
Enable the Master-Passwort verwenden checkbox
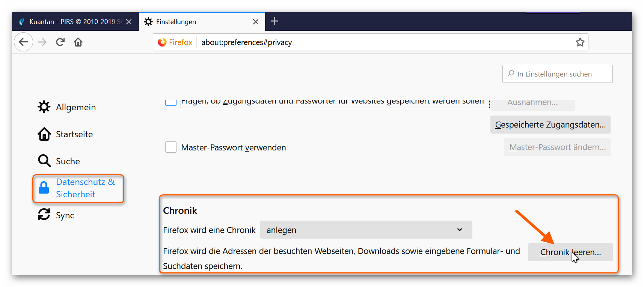point(171,147)
